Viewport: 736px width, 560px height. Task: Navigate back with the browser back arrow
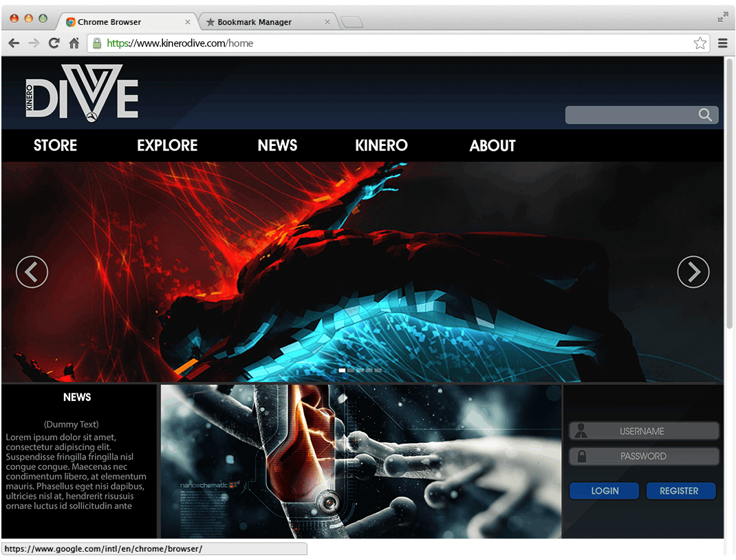(x=14, y=43)
